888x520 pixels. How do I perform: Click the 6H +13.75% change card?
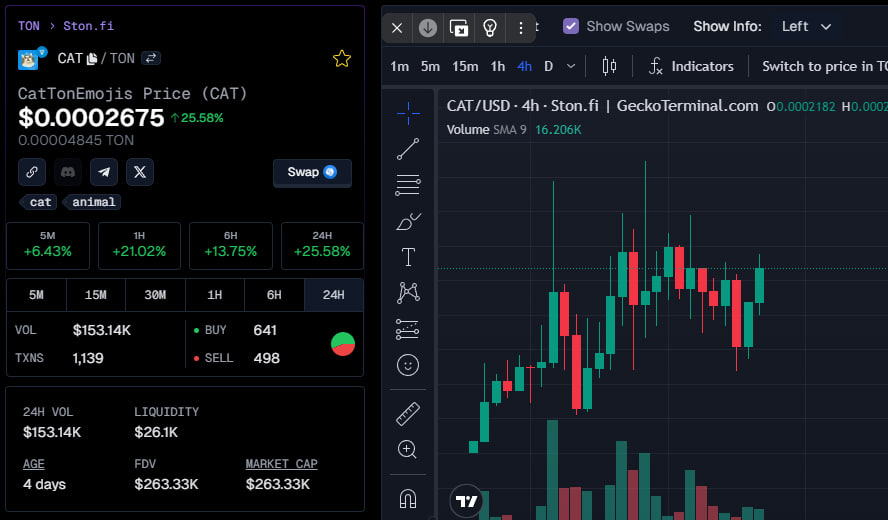coord(230,245)
